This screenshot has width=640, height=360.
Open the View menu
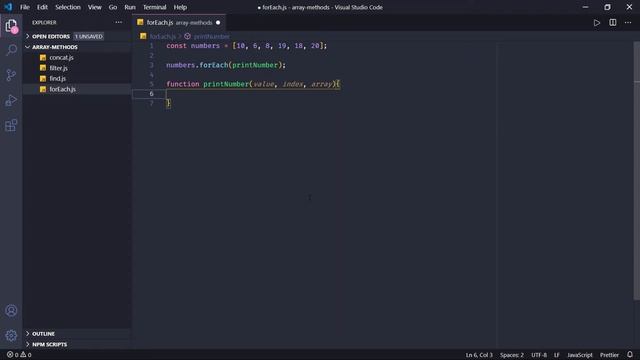tap(95, 7)
